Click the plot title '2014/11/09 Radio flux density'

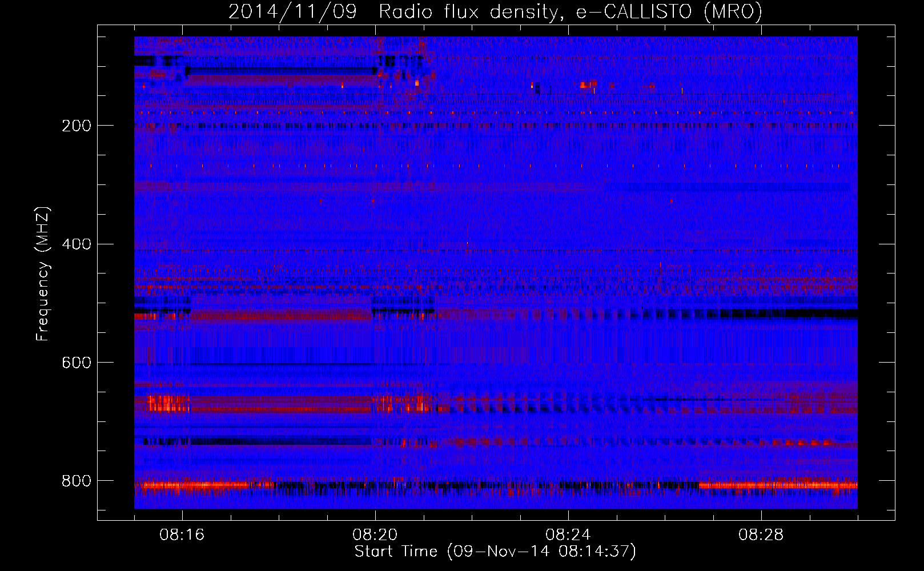(x=495, y=12)
